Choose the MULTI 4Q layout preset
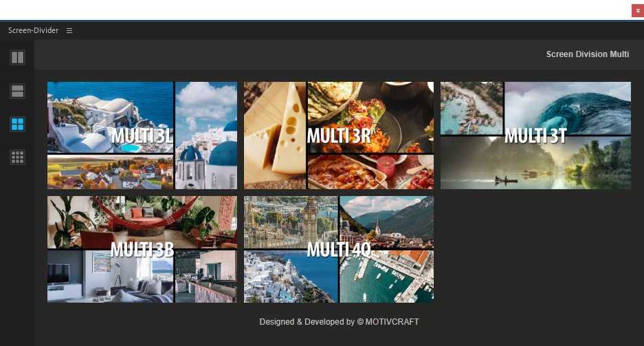 [339, 249]
